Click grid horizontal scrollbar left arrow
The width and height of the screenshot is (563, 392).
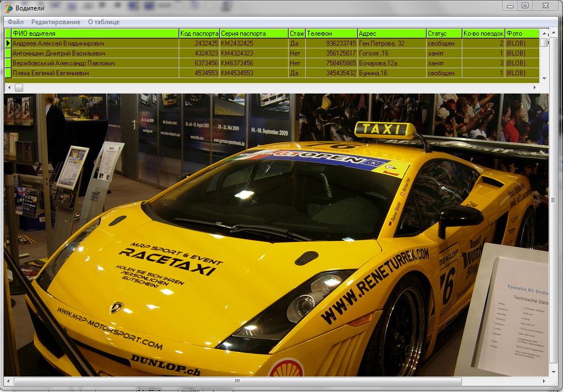9,87
